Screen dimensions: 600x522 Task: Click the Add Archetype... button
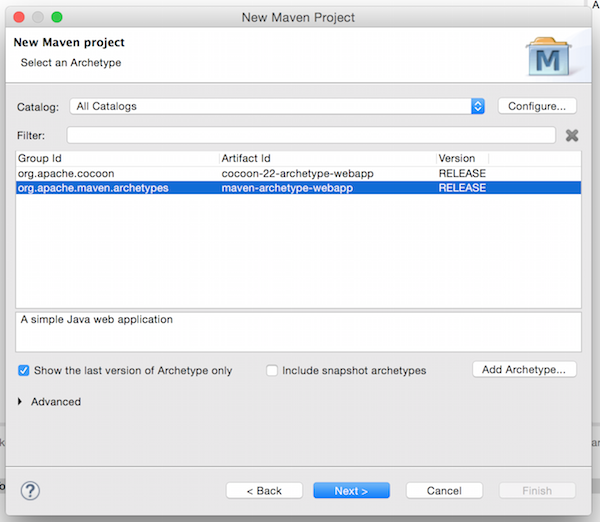coord(524,370)
